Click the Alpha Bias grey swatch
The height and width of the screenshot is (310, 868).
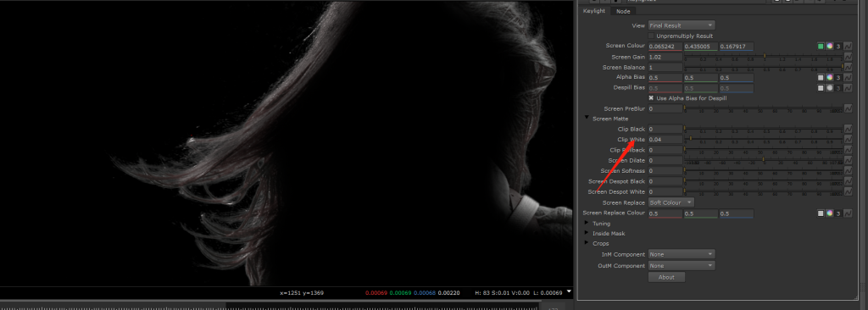coord(821,78)
